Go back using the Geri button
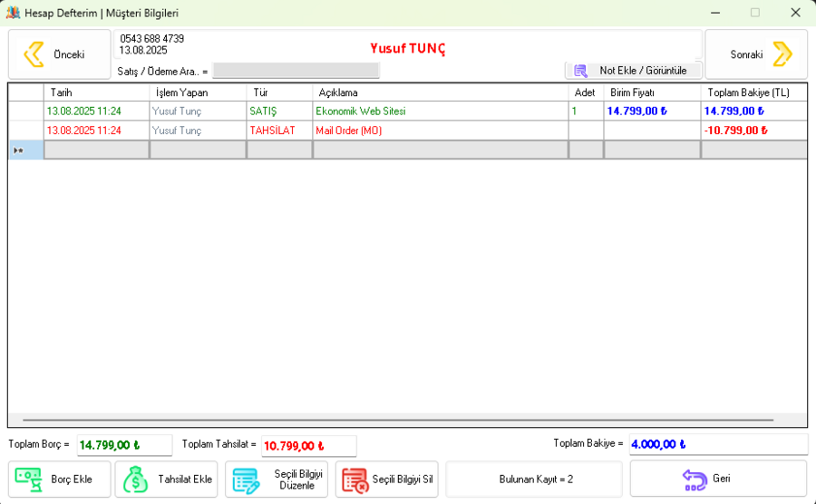The width and height of the screenshot is (816, 504). point(718,479)
